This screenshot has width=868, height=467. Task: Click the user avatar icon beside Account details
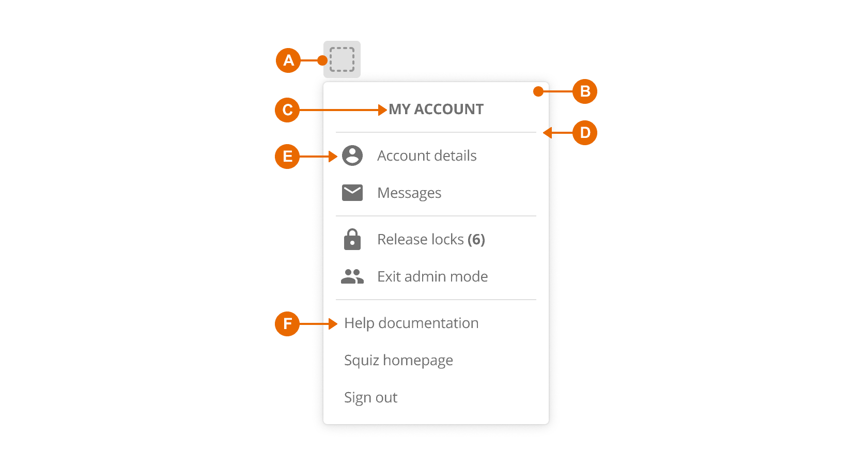point(352,155)
